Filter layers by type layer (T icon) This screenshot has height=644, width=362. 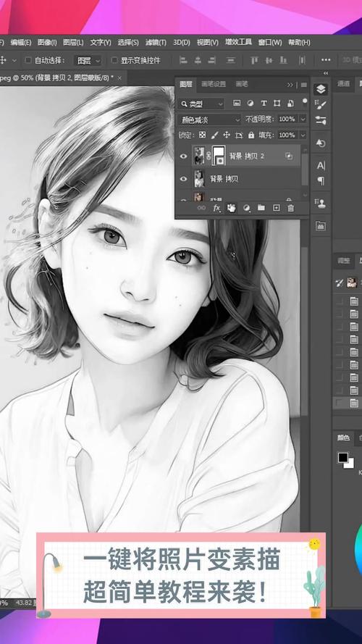tap(264, 103)
